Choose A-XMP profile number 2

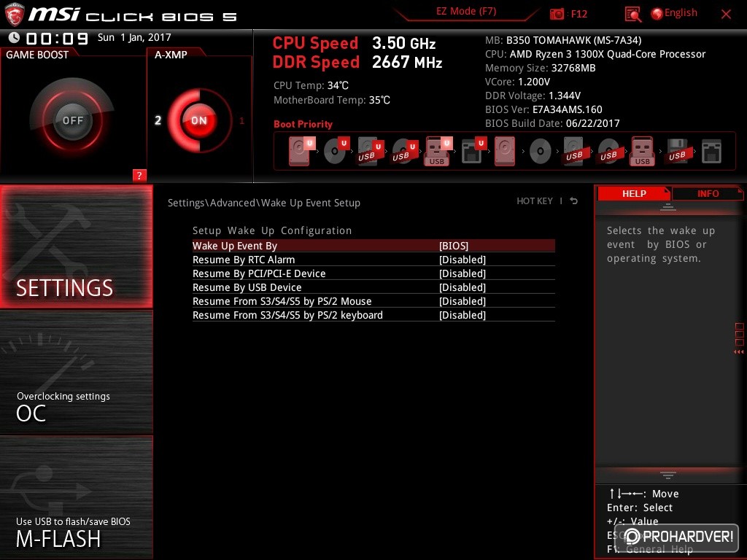point(158,120)
